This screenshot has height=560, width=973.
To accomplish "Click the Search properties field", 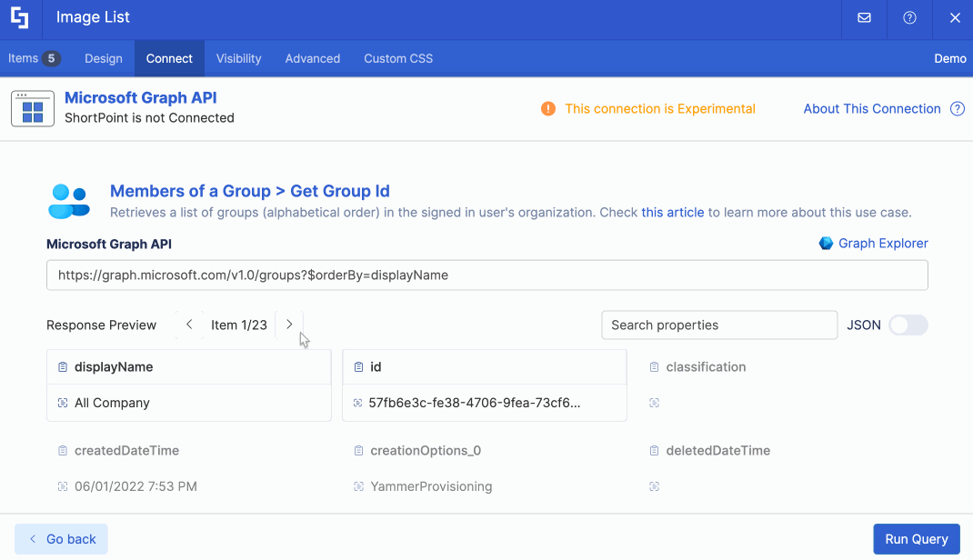I will click(x=719, y=325).
